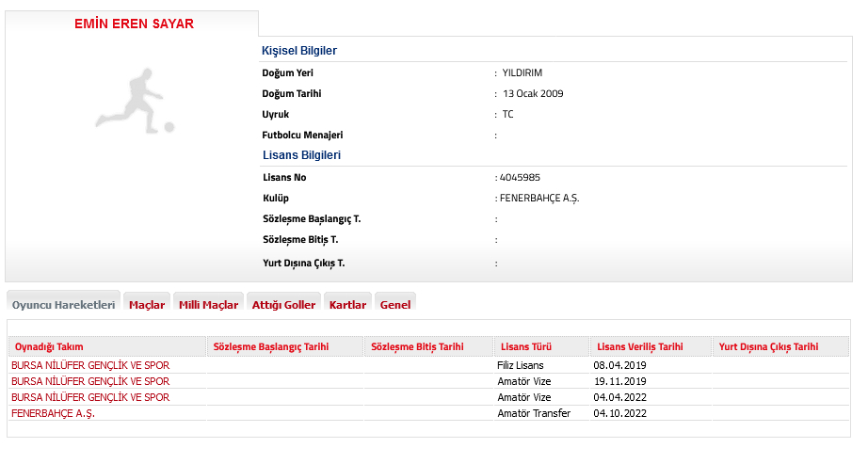Select the Attığı Goller tab
This screenshot has width=868, height=464.
click(x=283, y=305)
